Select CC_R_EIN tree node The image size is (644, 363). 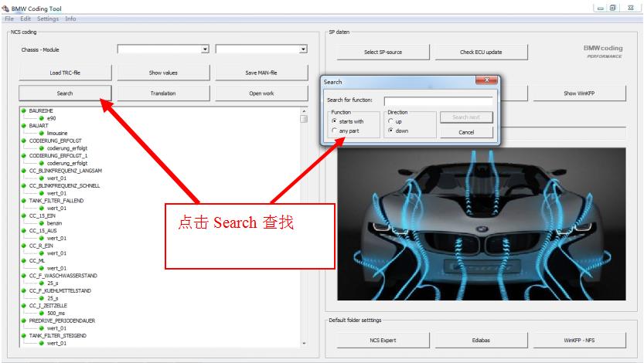coord(41,246)
